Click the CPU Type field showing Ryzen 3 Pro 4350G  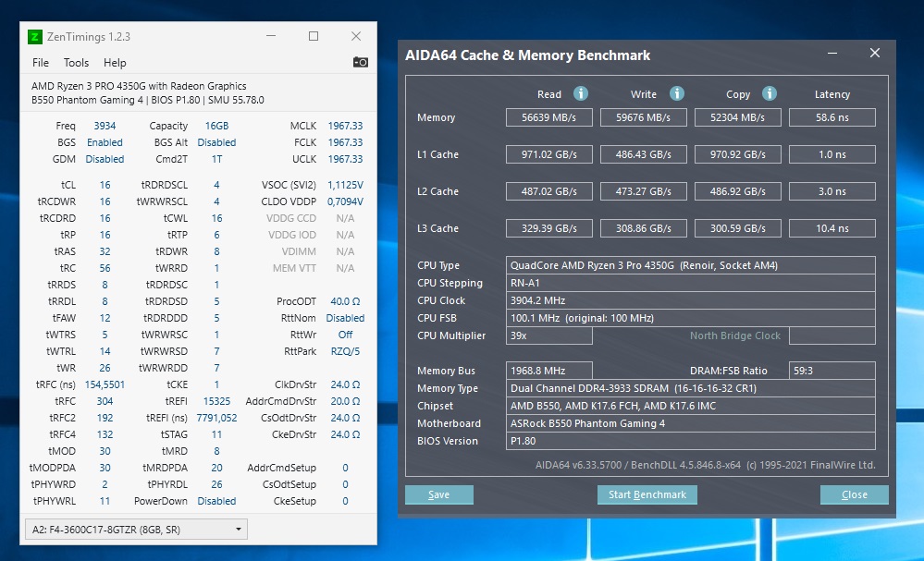[x=691, y=265]
